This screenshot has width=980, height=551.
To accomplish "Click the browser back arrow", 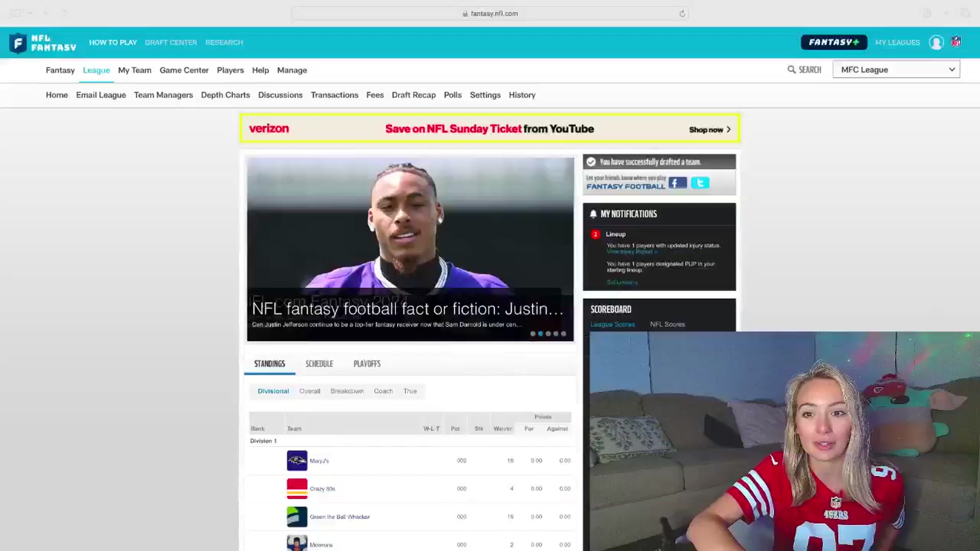I will (46, 13).
